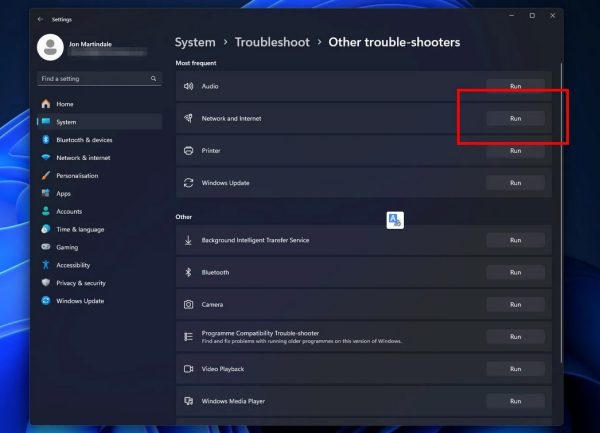Click the Audio speaker icon
Viewport: 600px width, 433px height.
188,86
